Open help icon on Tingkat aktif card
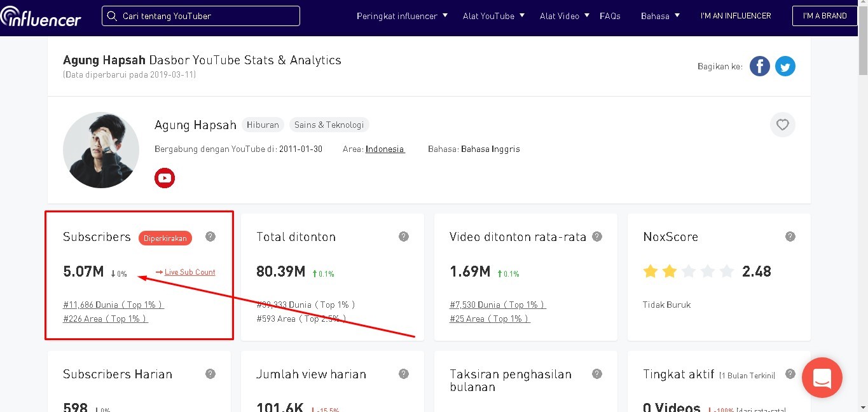 point(790,374)
